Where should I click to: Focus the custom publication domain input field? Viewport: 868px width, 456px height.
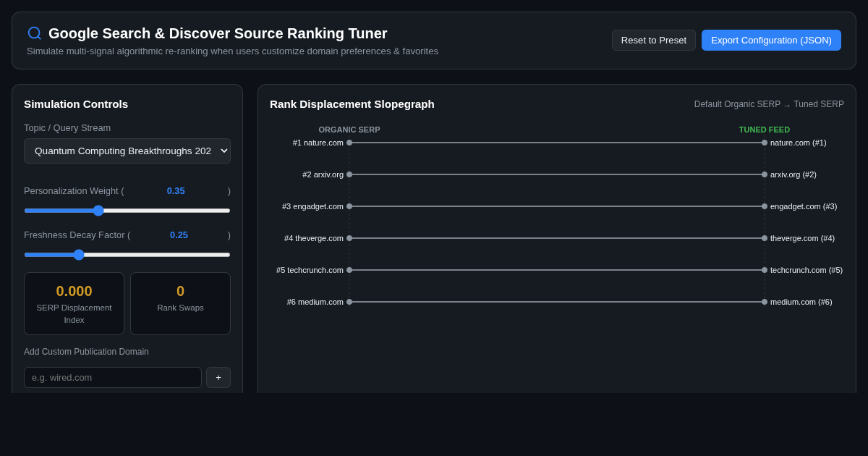pyautogui.click(x=113, y=377)
